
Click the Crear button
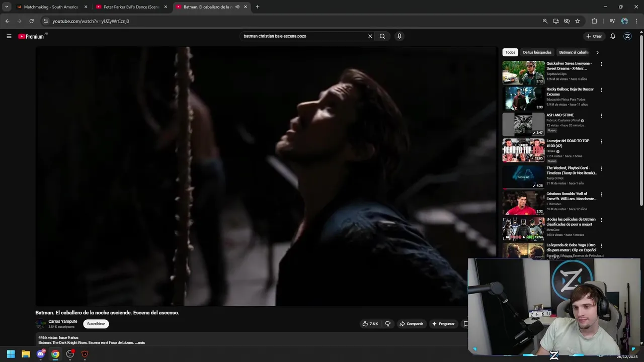pos(594,36)
